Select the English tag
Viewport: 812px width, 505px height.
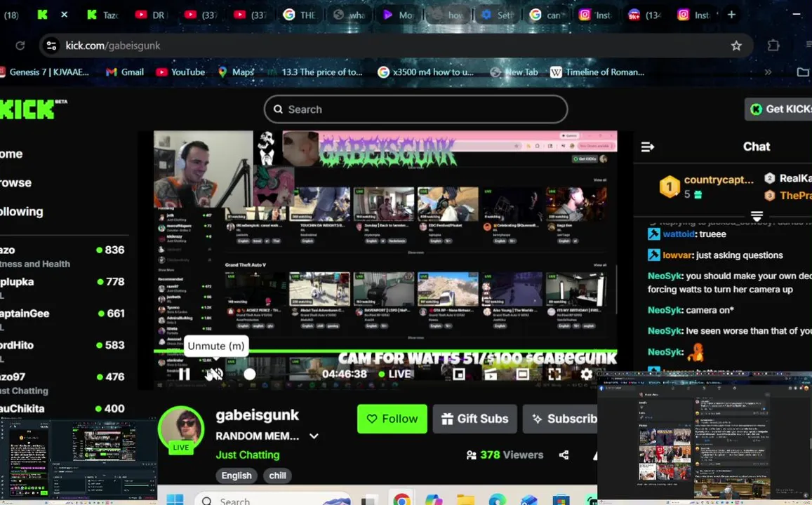point(237,476)
